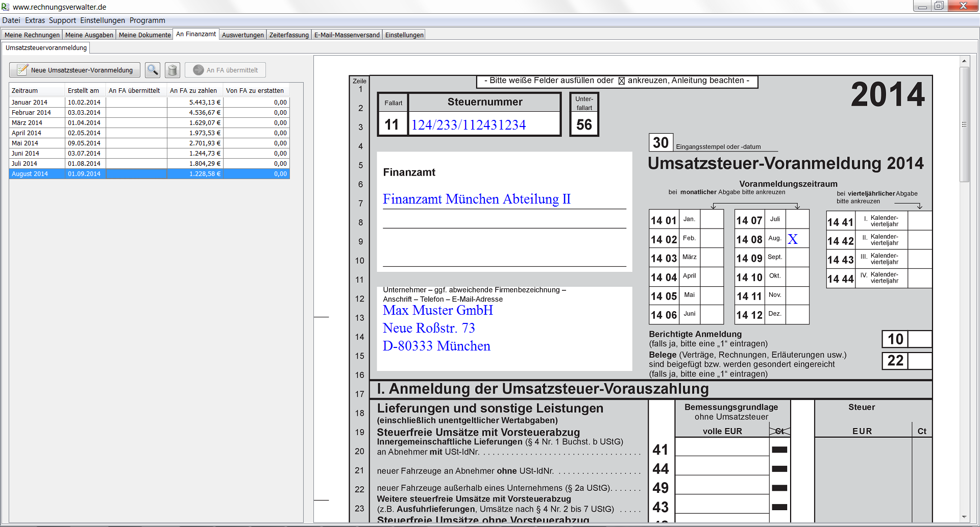Open the Auswertungen tab
The image size is (980, 527).
tap(242, 35)
